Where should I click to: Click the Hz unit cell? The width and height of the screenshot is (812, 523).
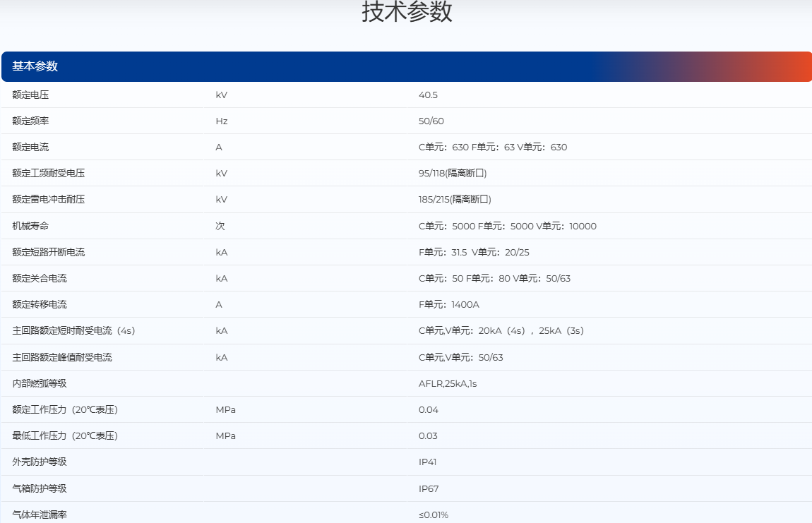[x=222, y=121]
